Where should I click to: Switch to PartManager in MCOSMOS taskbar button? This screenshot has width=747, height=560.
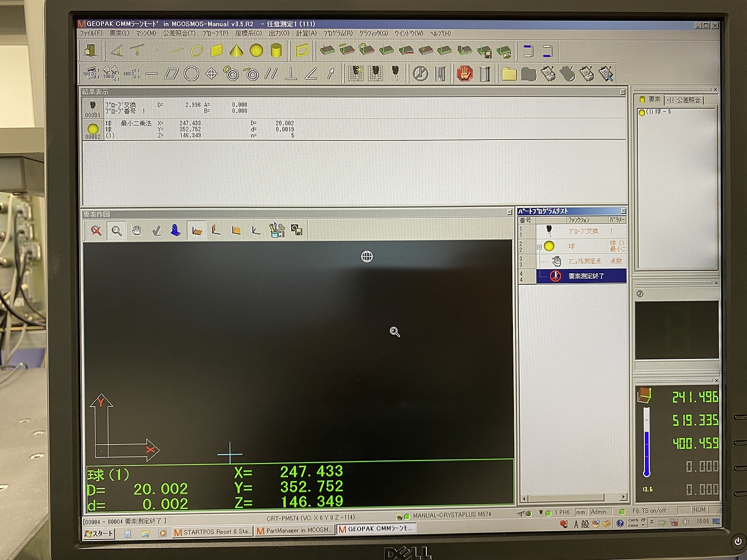294,531
